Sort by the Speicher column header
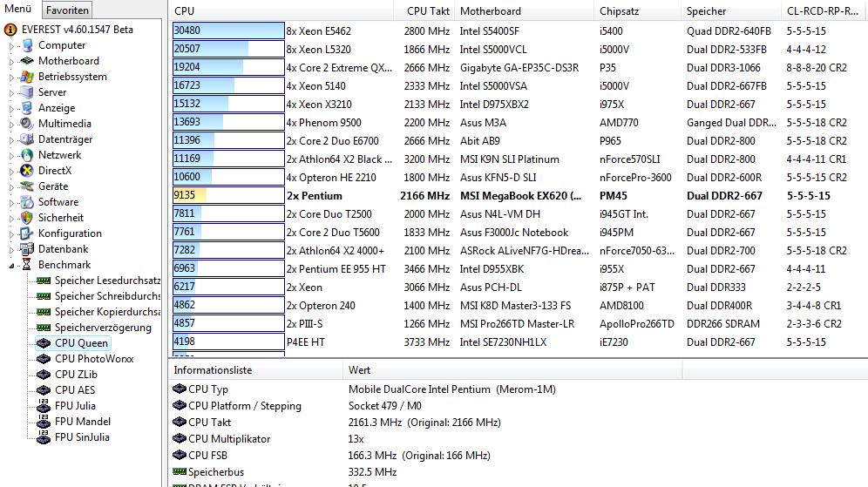 pyautogui.click(x=731, y=11)
